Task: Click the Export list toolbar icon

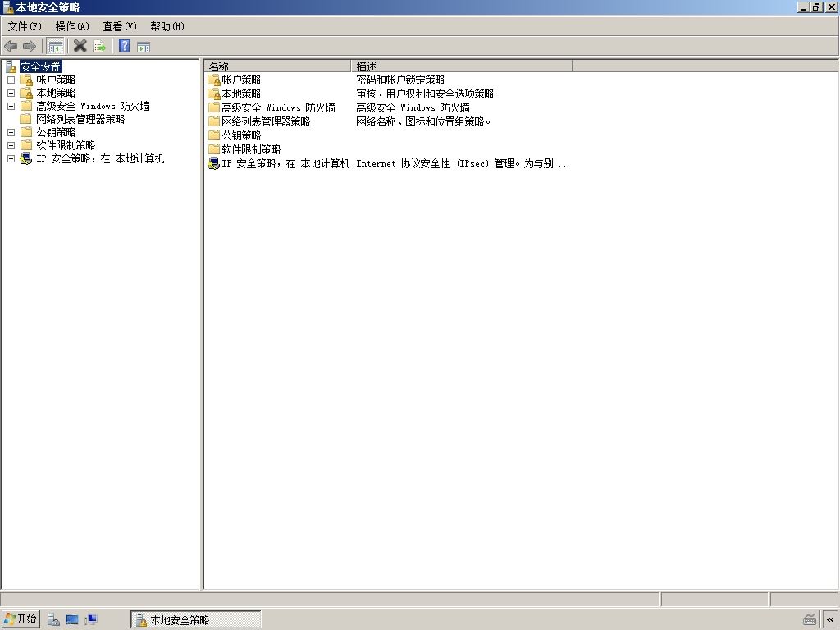Action: coord(99,47)
